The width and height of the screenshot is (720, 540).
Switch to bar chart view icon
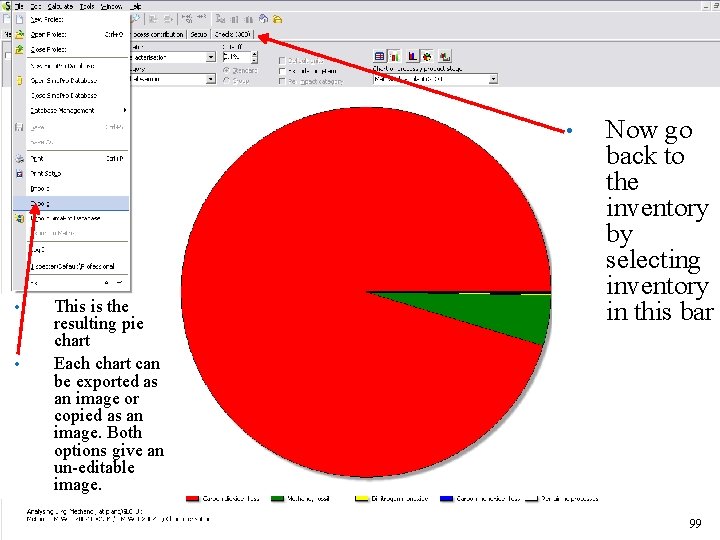(394, 56)
